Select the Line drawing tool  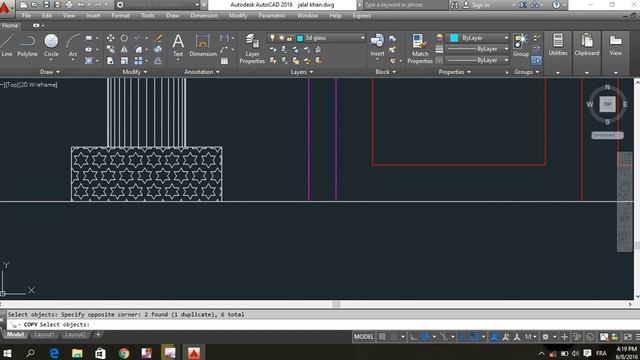[7, 45]
